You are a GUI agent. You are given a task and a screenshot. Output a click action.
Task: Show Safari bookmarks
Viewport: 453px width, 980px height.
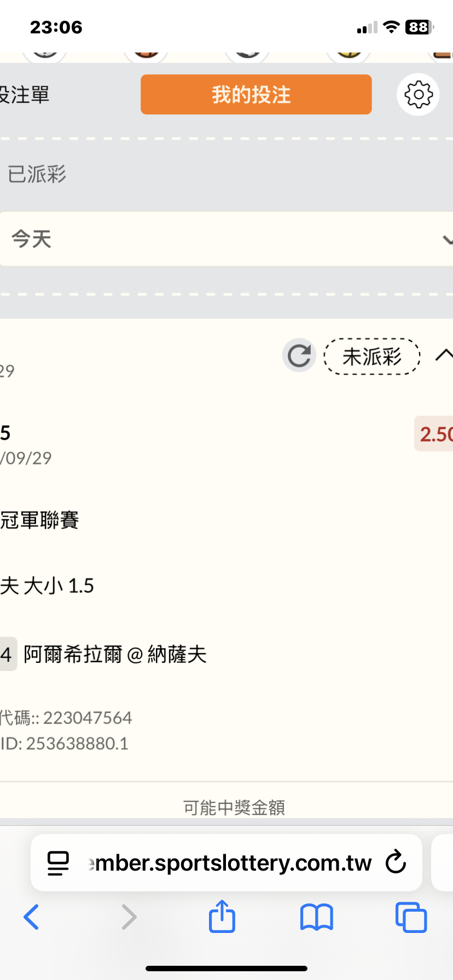coord(316,917)
